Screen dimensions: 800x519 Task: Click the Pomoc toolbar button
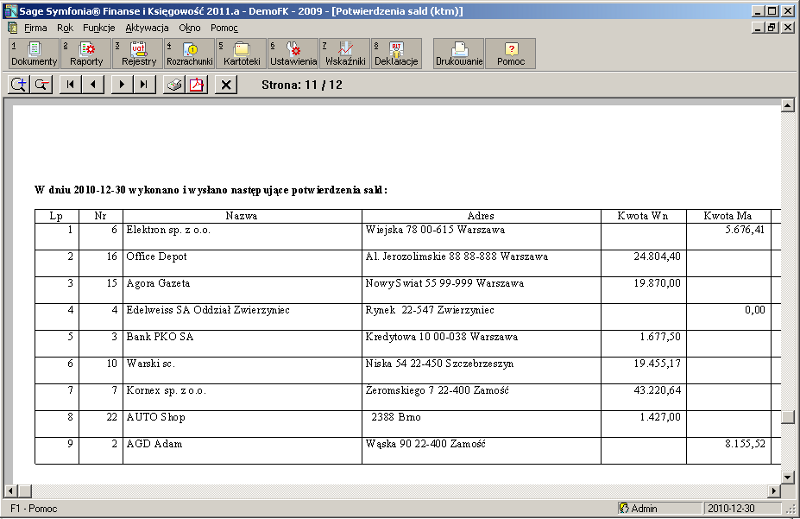pos(511,53)
